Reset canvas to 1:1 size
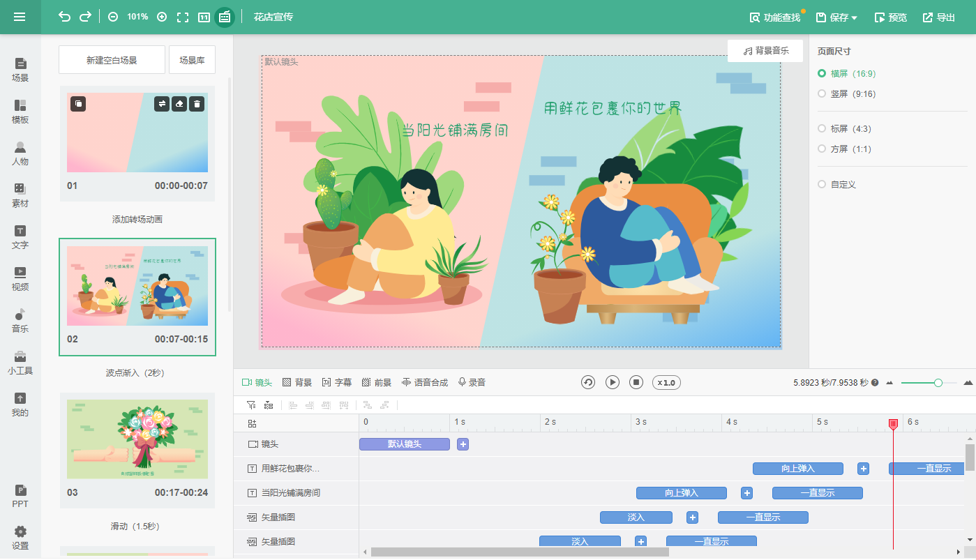 coord(204,17)
